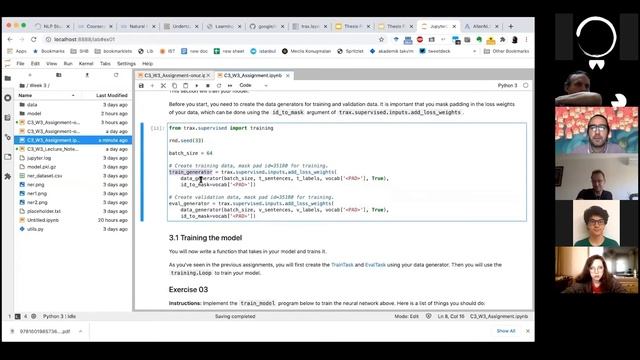Expand the bookmarks bar overflow chevron
This screenshot has width=640, height=360.
point(474,51)
